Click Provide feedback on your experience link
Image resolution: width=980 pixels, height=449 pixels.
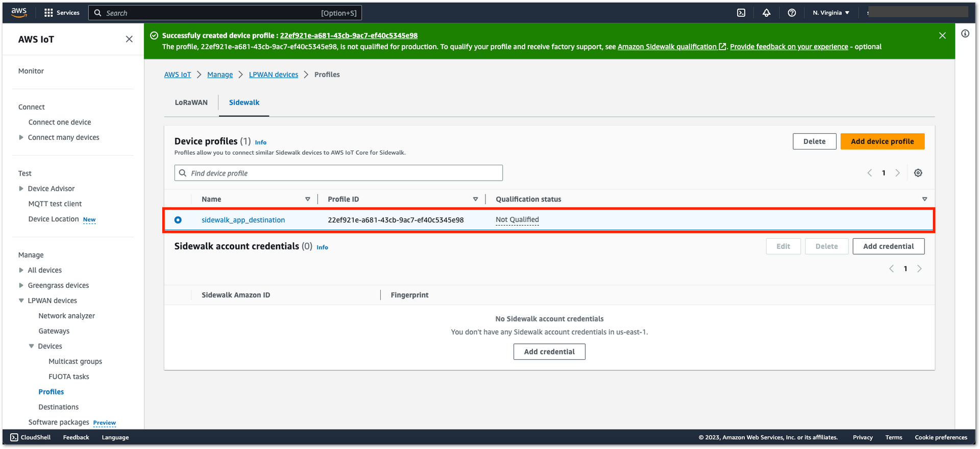click(789, 47)
